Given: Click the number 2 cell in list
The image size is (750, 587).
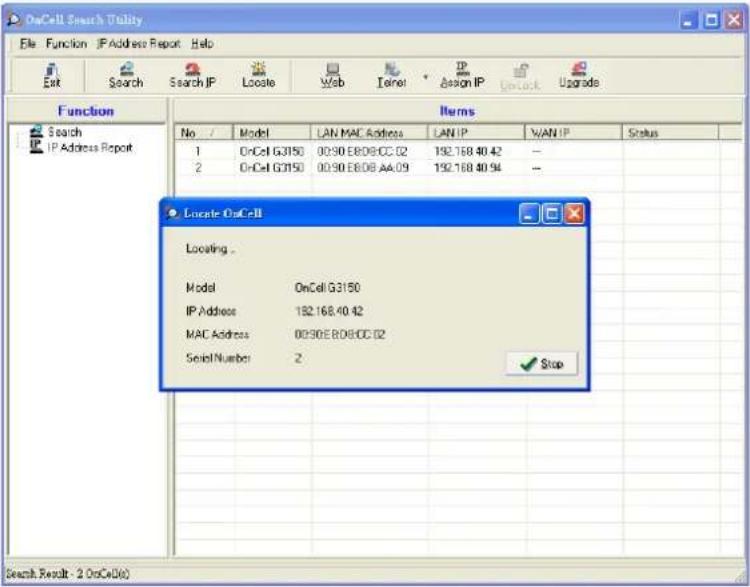Looking at the screenshot, I should click(198, 168).
